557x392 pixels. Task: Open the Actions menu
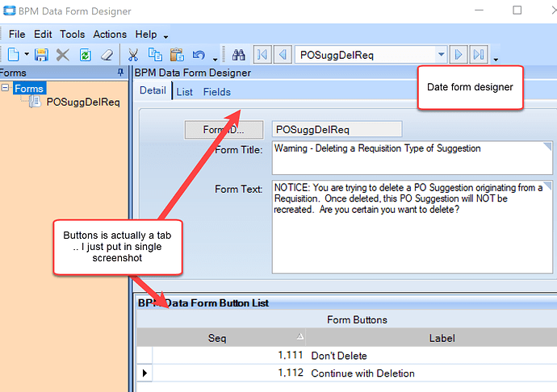pos(110,34)
